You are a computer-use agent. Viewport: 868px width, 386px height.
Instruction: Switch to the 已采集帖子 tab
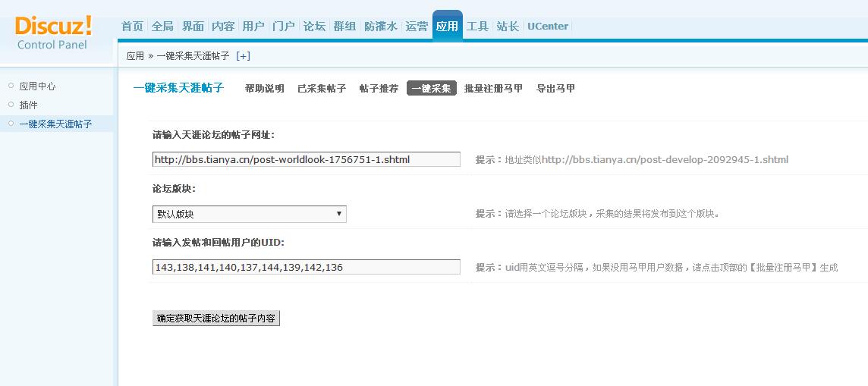point(322,89)
